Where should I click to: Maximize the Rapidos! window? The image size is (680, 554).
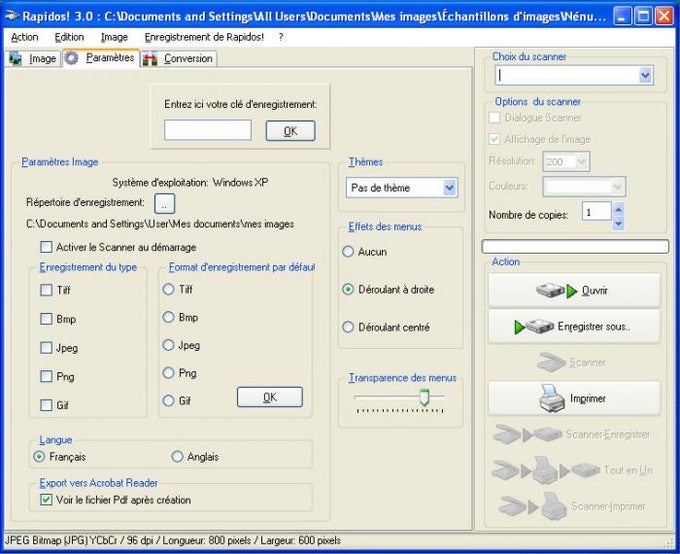(644, 16)
